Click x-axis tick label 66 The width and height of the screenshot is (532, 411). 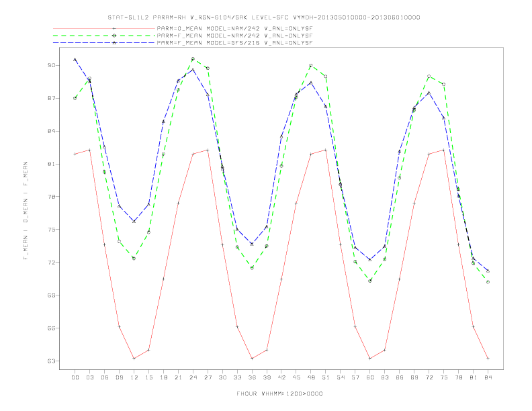coord(400,377)
